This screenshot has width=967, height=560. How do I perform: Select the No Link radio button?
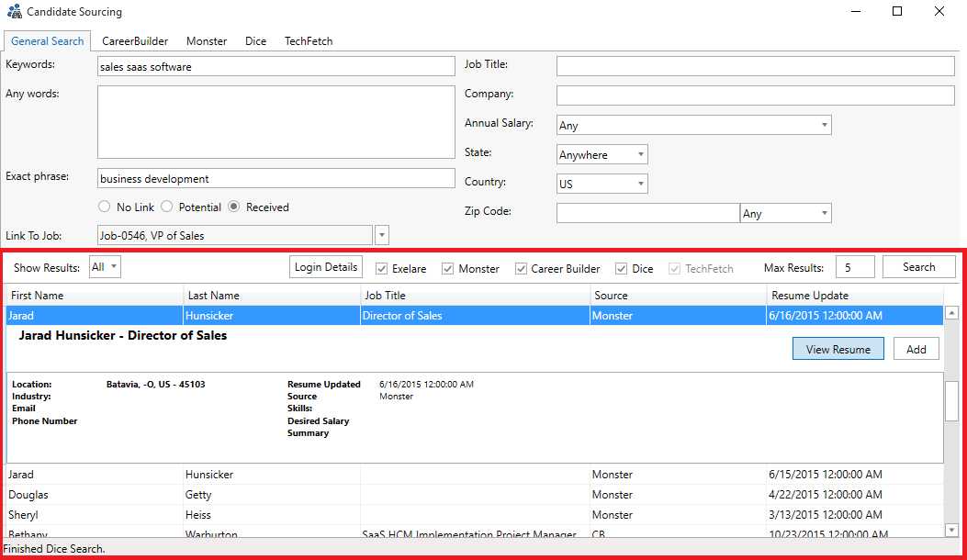click(x=104, y=207)
